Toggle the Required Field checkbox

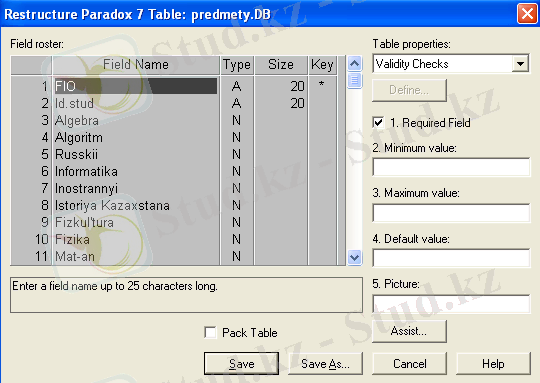click(378, 123)
